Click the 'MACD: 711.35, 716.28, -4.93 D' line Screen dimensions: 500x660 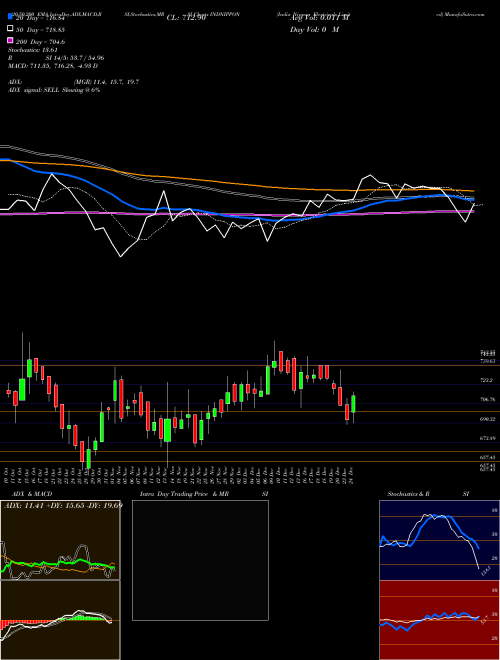(x=53, y=66)
